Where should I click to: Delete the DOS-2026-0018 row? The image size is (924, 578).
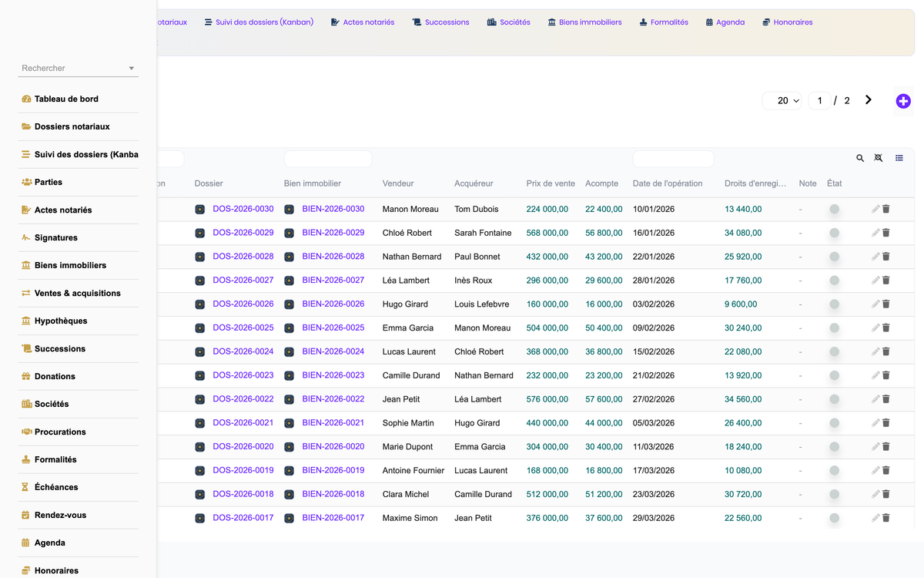tap(886, 494)
